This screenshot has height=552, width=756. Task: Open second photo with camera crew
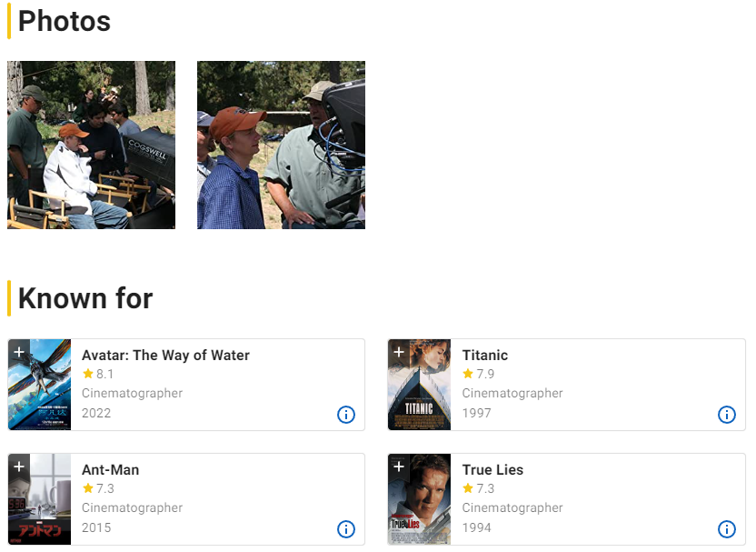pos(281,145)
